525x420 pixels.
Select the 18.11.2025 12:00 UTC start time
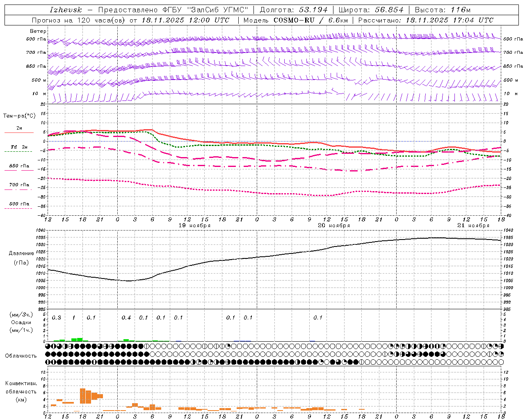tap(185, 20)
